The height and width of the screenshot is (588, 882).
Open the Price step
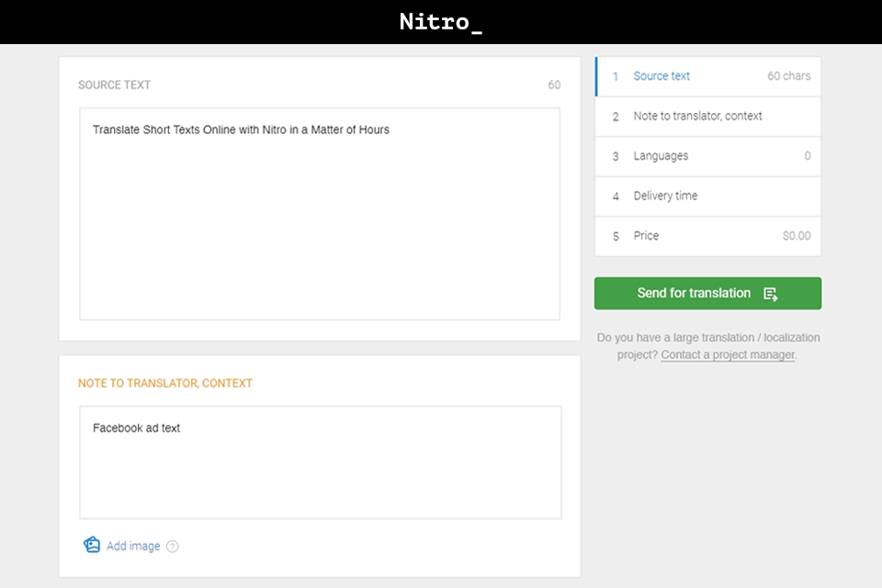point(646,236)
